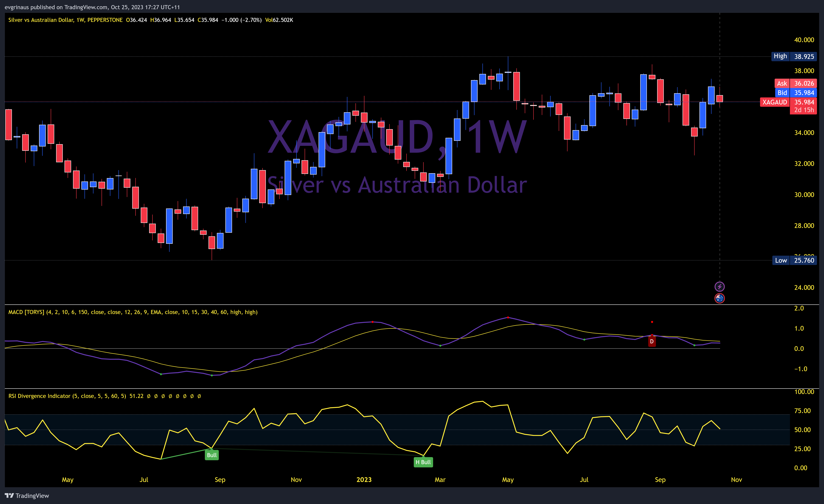Click the 28.000 price axis label

[804, 226]
